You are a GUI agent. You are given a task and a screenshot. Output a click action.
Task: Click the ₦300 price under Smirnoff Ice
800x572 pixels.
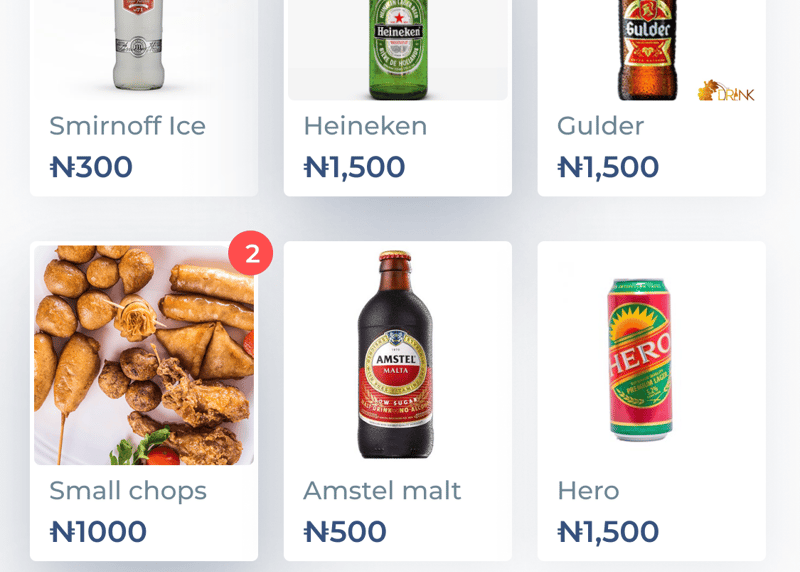coord(91,167)
